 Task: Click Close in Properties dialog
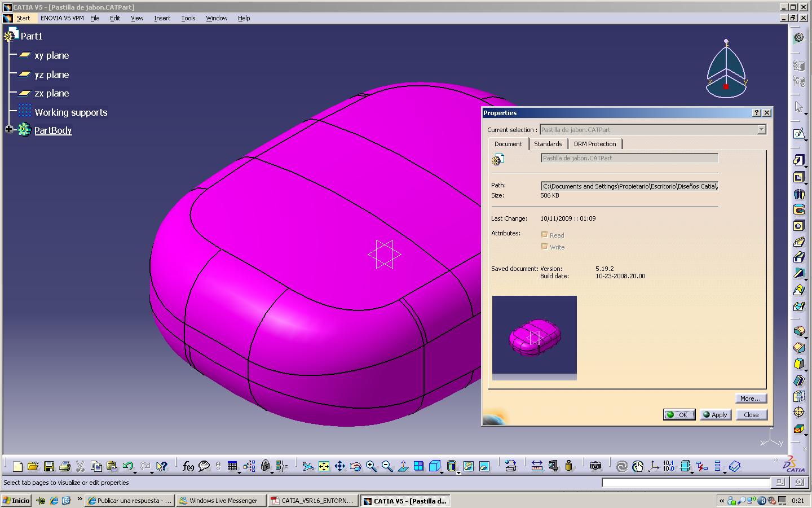[x=751, y=414]
